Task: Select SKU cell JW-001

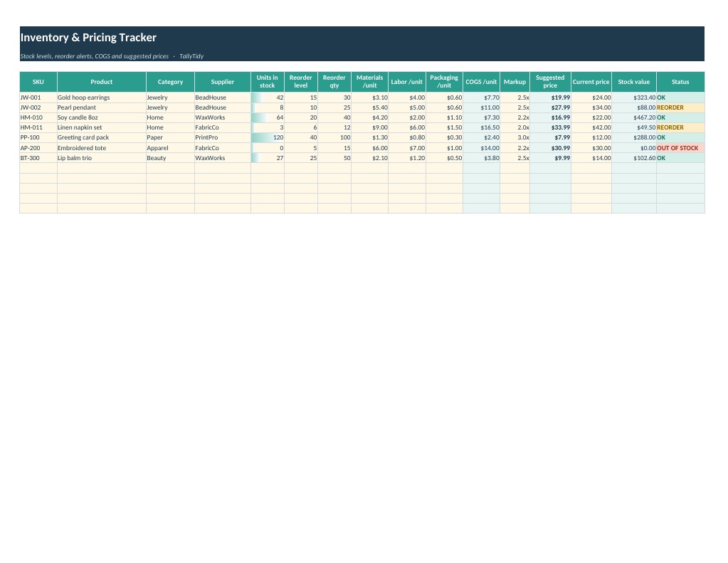Action: pyautogui.click(x=38, y=98)
